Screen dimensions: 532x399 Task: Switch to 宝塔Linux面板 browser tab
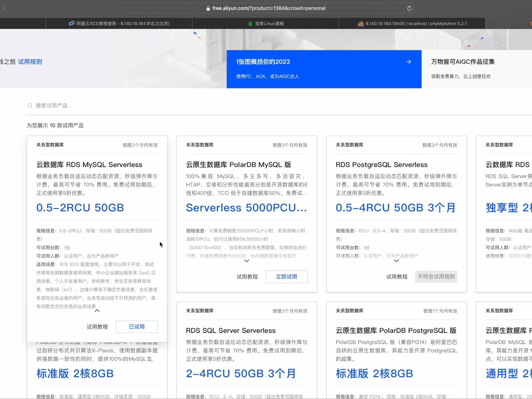pyautogui.click(x=265, y=23)
